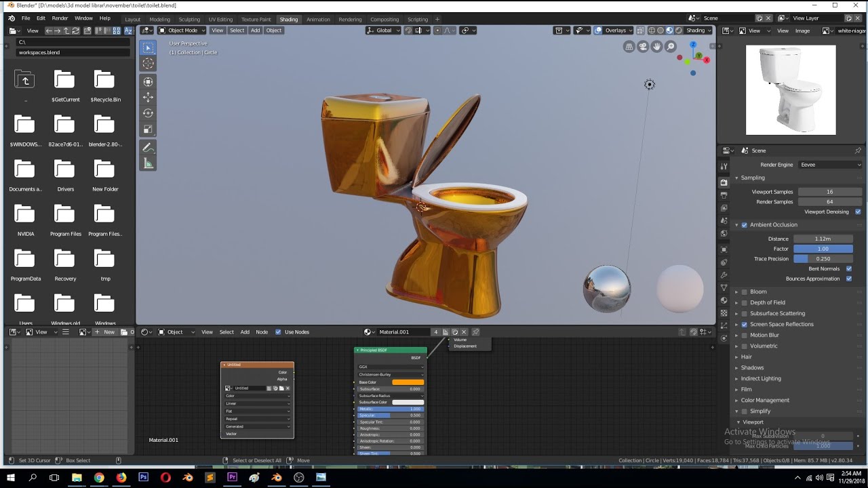Go to parent directory in file browser
Viewport: 868px width, 488px height.
25,81
